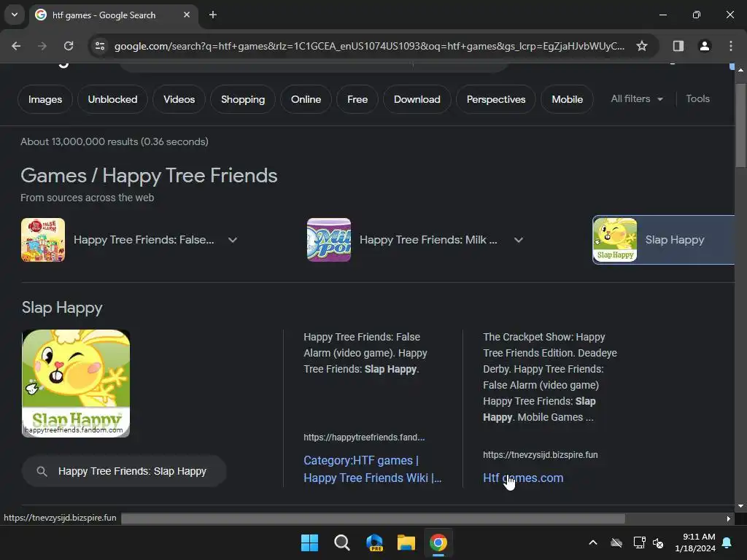Select the Unblocked filter chip
The width and height of the screenshot is (747, 560).
(112, 99)
